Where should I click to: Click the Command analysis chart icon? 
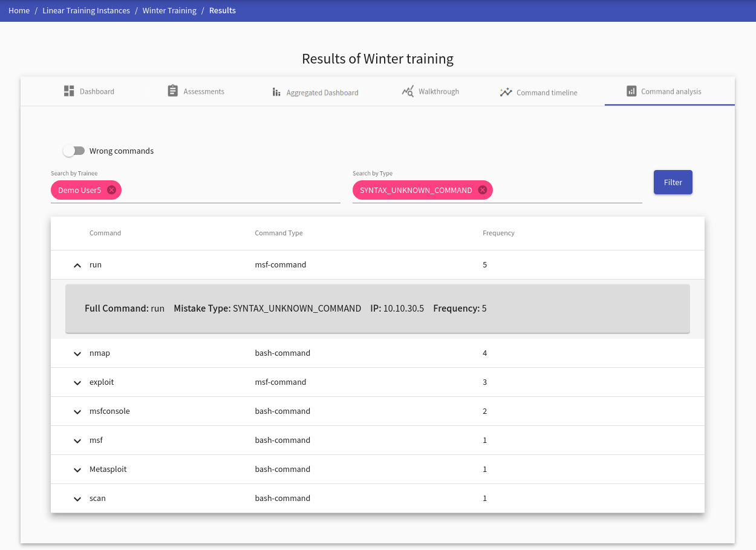pyautogui.click(x=631, y=91)
